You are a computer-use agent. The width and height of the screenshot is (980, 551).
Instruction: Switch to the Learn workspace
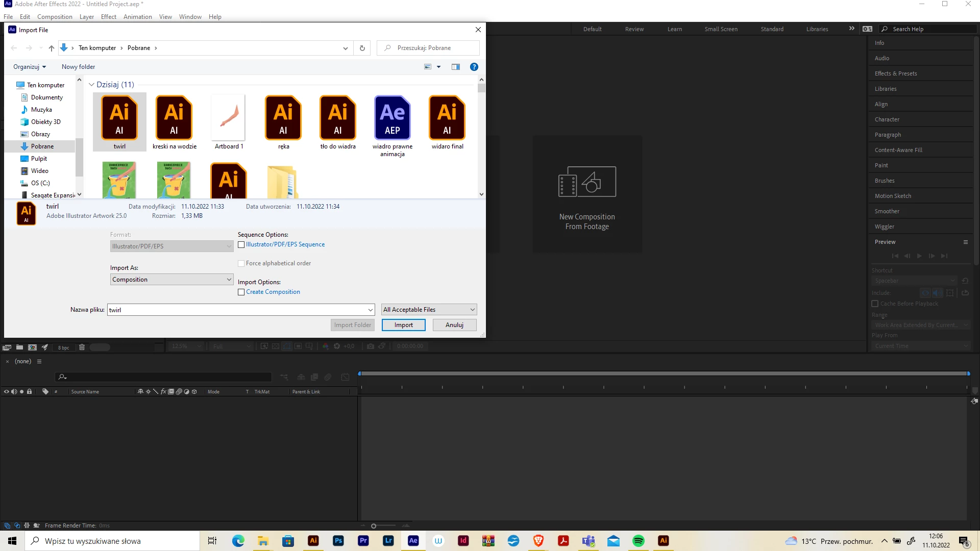tap(674, 29)
